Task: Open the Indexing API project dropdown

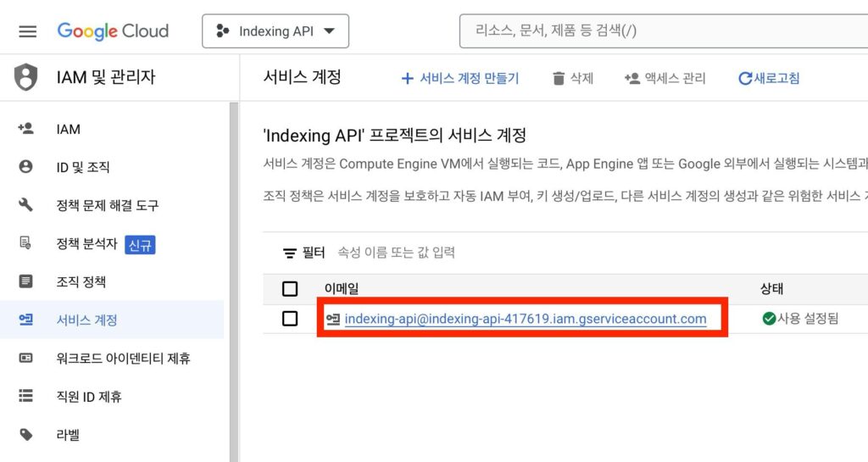Action: click(x=275, y=31)
